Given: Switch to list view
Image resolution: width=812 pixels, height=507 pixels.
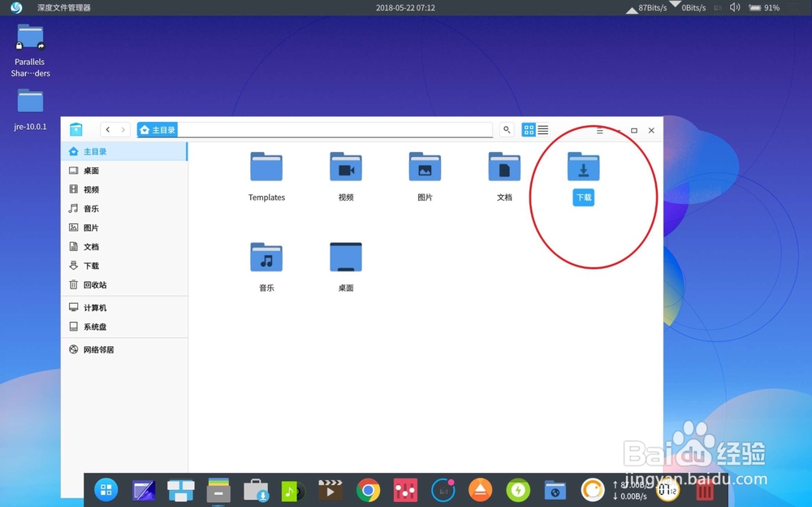Looking at the screenshot, I should (542, 130).
